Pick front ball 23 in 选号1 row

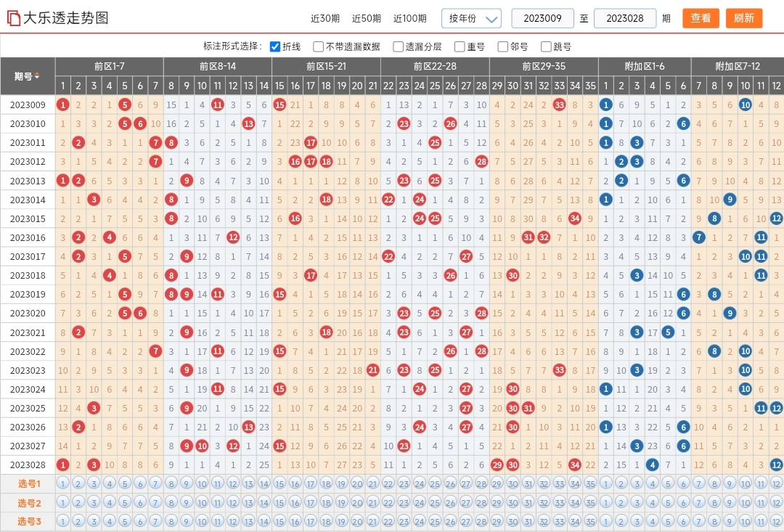pyautogui.click(x=404, y=483)
